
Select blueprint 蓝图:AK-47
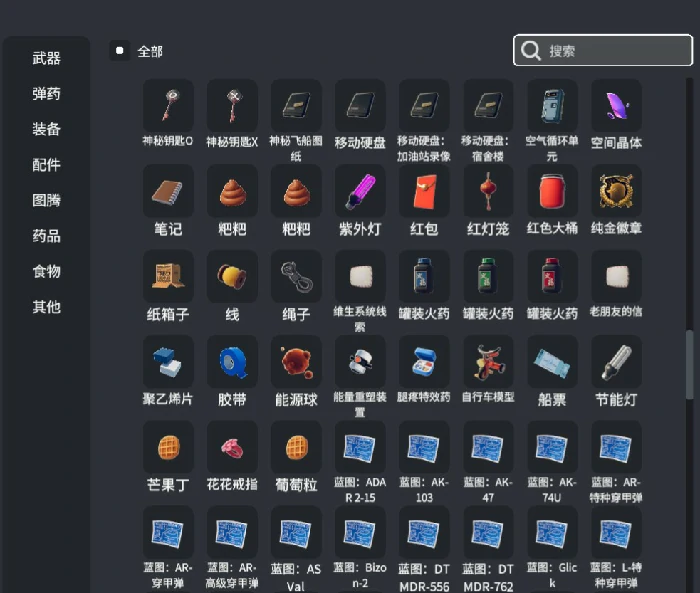coord(488,447)
